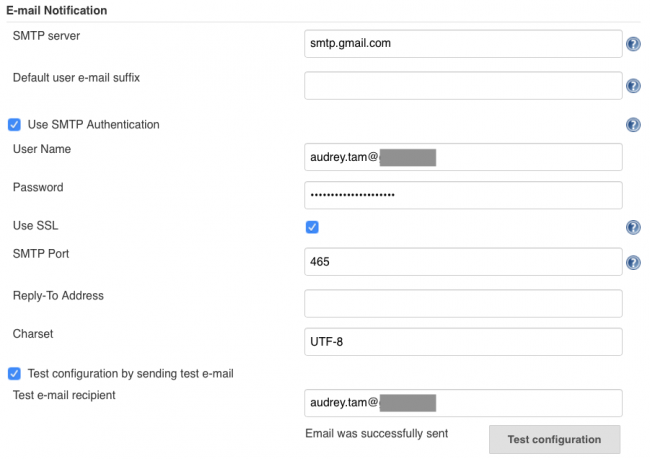Open help for SMTP server field
This screenshot has height=459, width=650.
point(633,44)
